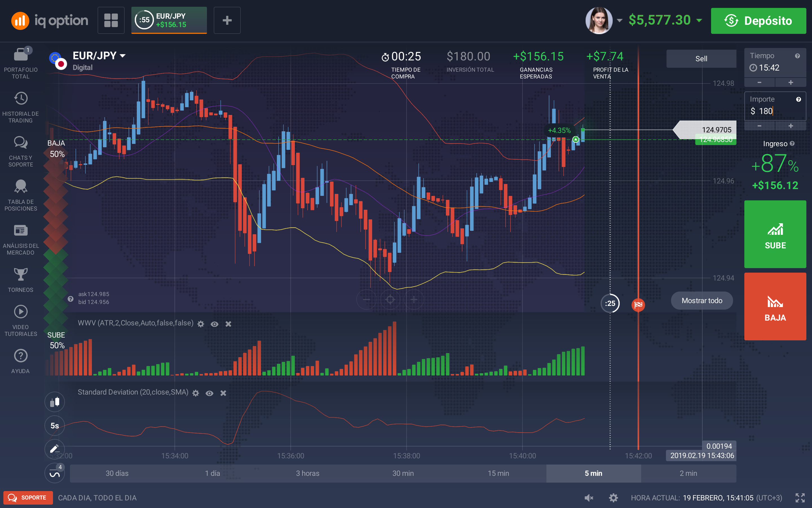
Task: Open settings gear for Standard Deviation indicator
Action: (x=196, y=393)
